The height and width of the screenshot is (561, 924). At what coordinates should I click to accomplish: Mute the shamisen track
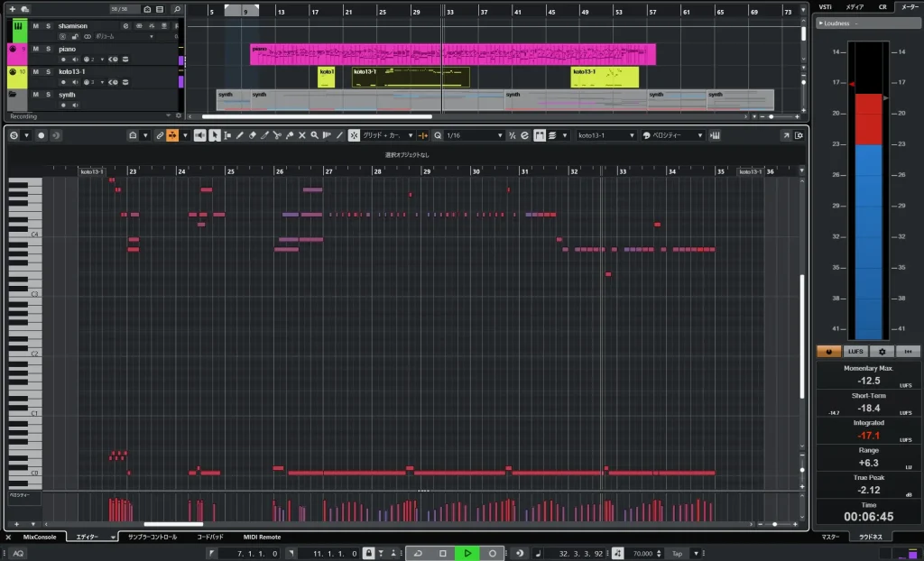35,26
